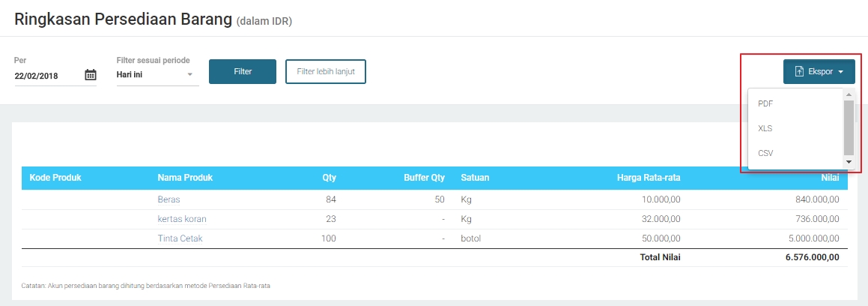This screenshot has width=868, height=306.
Task: Open Filter lebih lanjut options
Action: click(326, 72)
